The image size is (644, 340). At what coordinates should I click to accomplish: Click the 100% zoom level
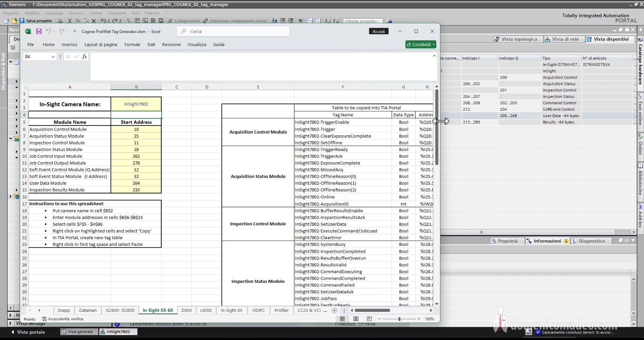point(430,319)
